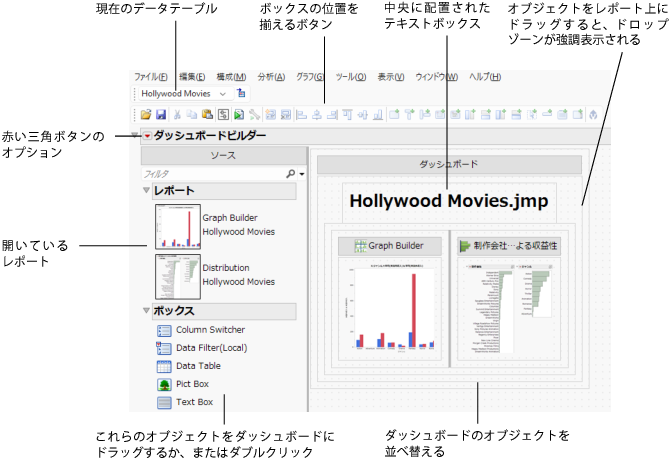Open the ツール(O) menu
Image resolution: width=671 pixels, height=468 pixels.
click(x=350, y=77)
